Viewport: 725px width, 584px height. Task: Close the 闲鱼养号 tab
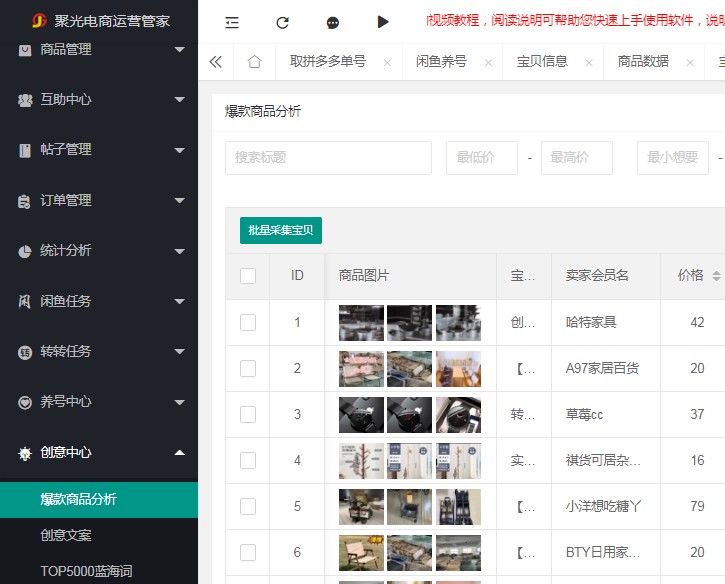(x=488, y=63)
